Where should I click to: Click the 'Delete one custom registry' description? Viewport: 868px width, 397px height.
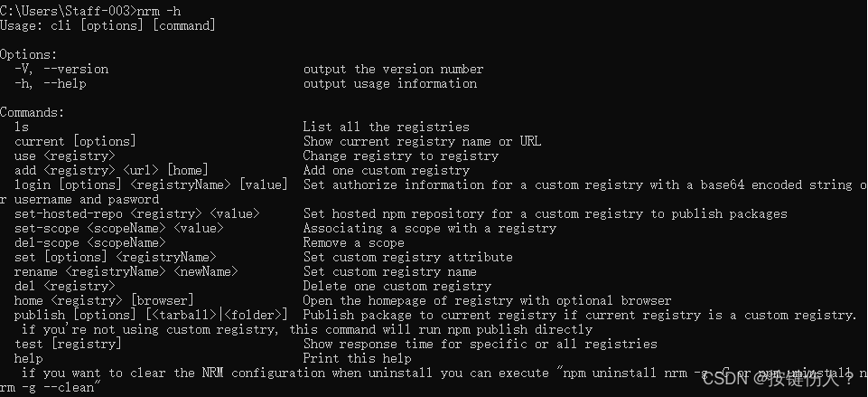pyautogui.click(x=397, y=286)
